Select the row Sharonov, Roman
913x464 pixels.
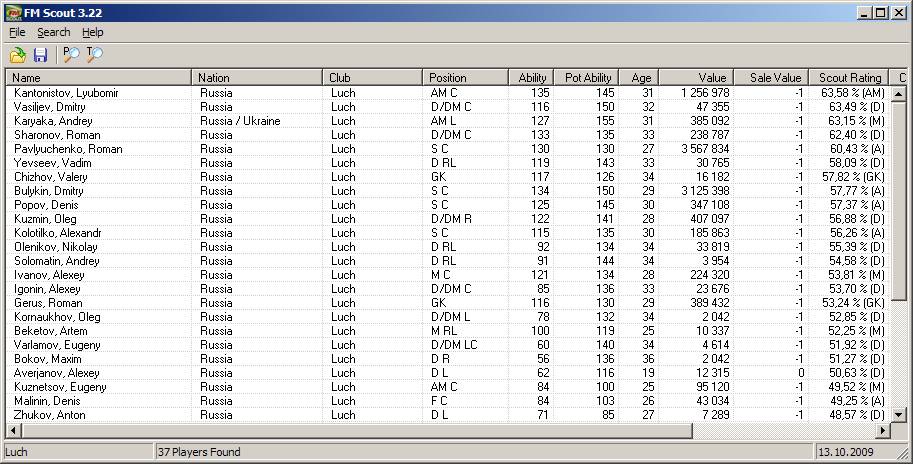click(x=448, y=134)
